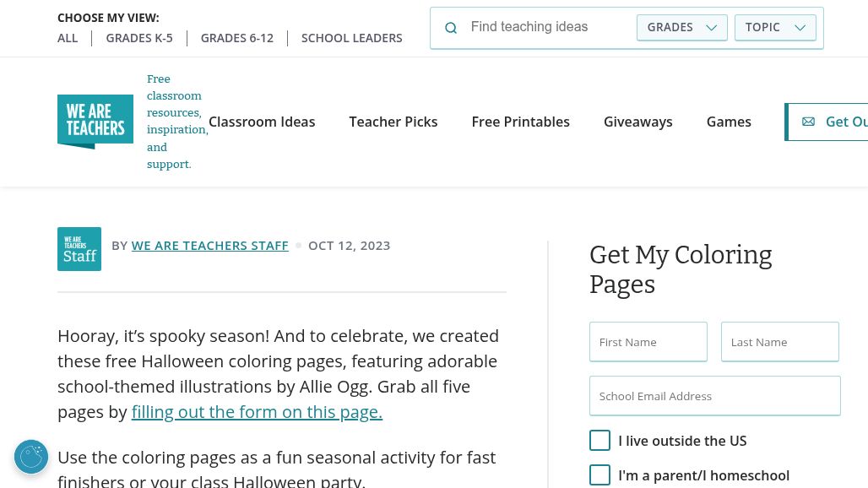Select the Teacher Picks menu item
This screenshot has width=868, height=488.
[x=393, y=122]
